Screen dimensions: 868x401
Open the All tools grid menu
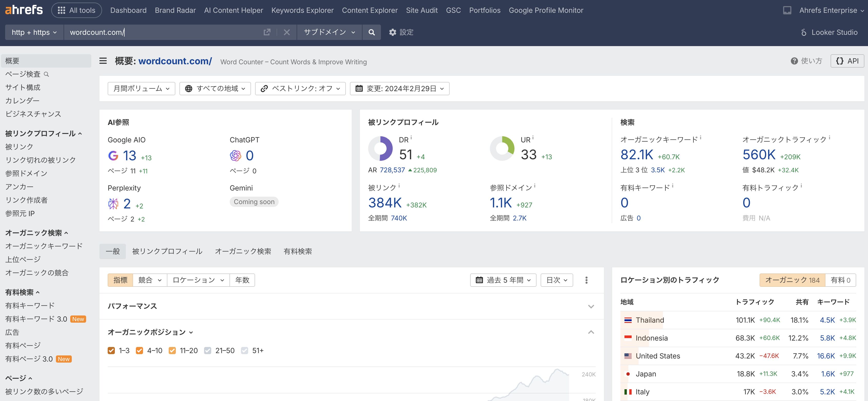tap(76, 10)
